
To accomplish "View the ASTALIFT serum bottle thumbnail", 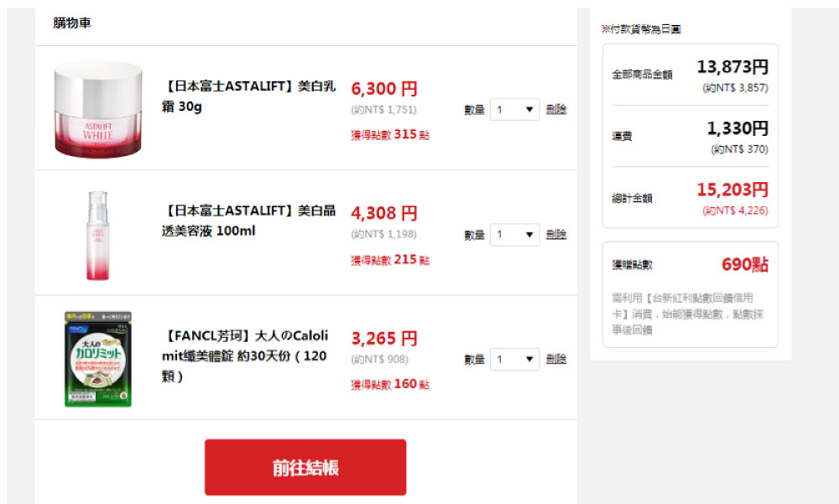I will [97, 236].
